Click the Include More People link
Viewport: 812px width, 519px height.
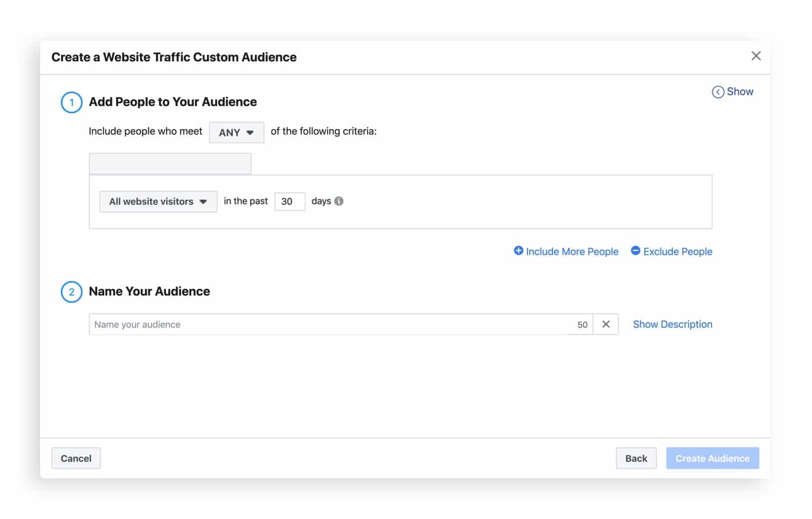pos(571,251)
